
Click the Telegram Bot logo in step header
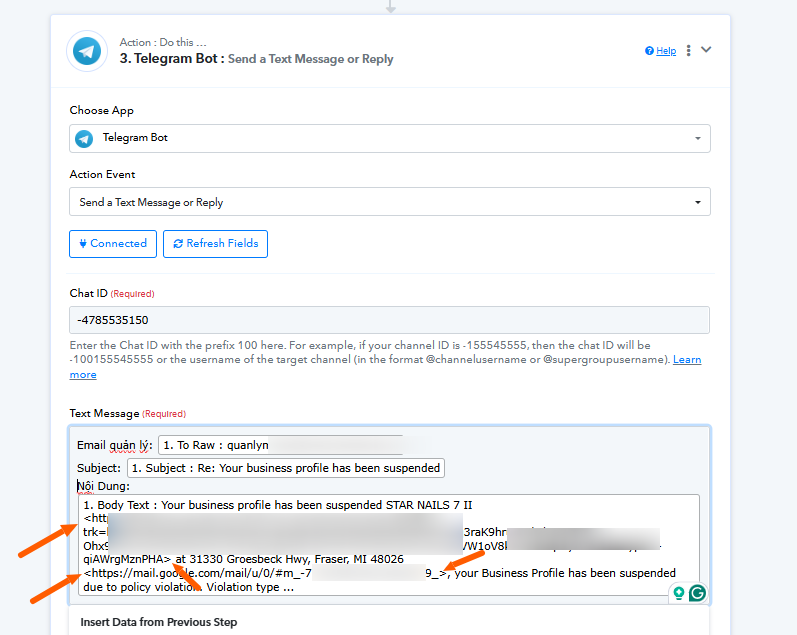(x=87, y=51)
